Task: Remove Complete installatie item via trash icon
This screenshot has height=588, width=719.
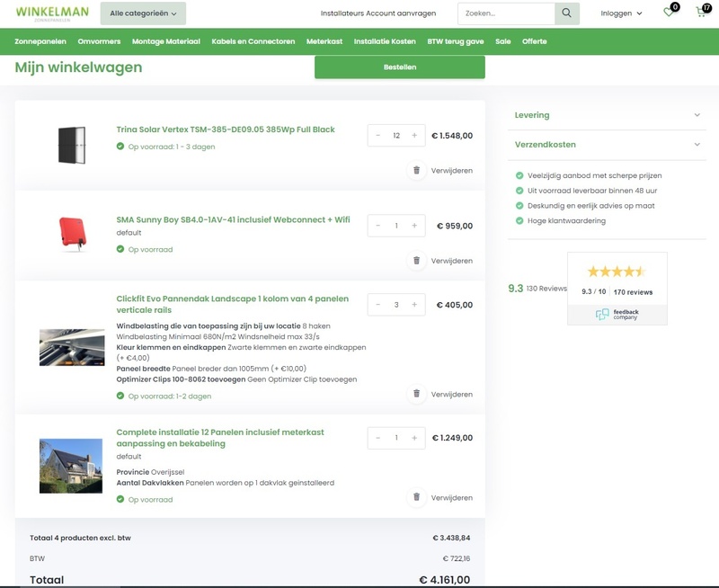Action: pos(416,497)
